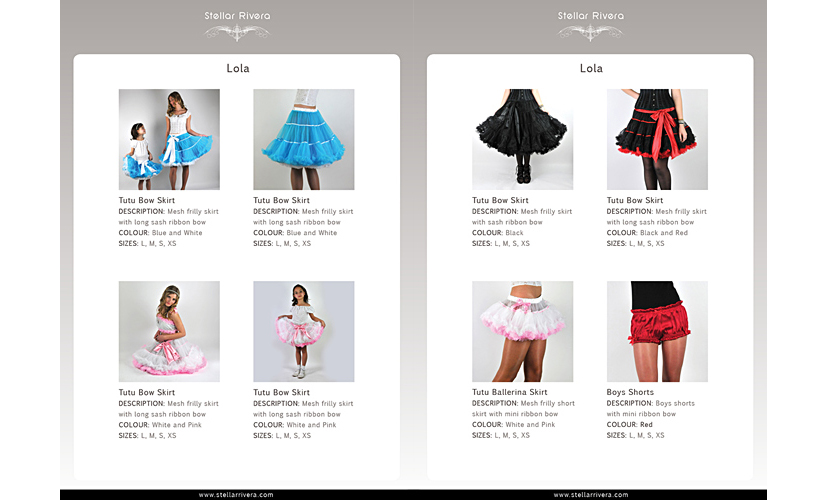Click the Stellar Rivera logo on left page
The height and width of the screenshot is (500, 827).
[237, 23]
